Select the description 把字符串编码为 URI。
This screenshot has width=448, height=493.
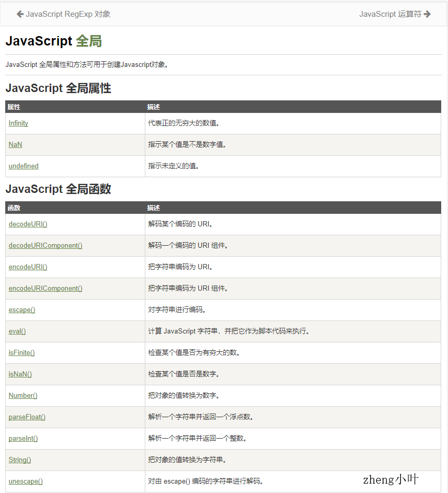(180, 267)
